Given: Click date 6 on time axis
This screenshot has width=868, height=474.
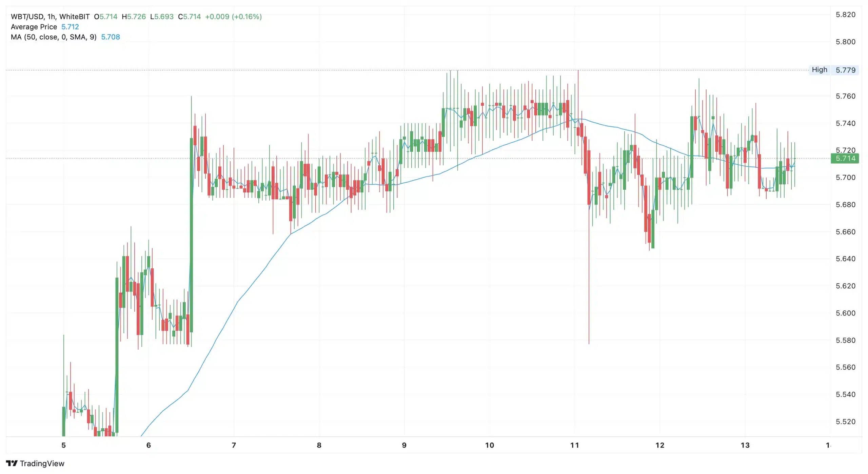Looking at the screenshot, I should click(149, 445).
